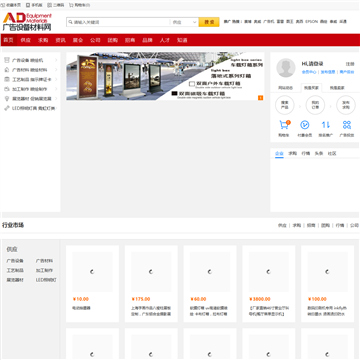Open the product card priced ¥3800.00
The width and height of the screenshot is (360, 360).
[269, 284]
